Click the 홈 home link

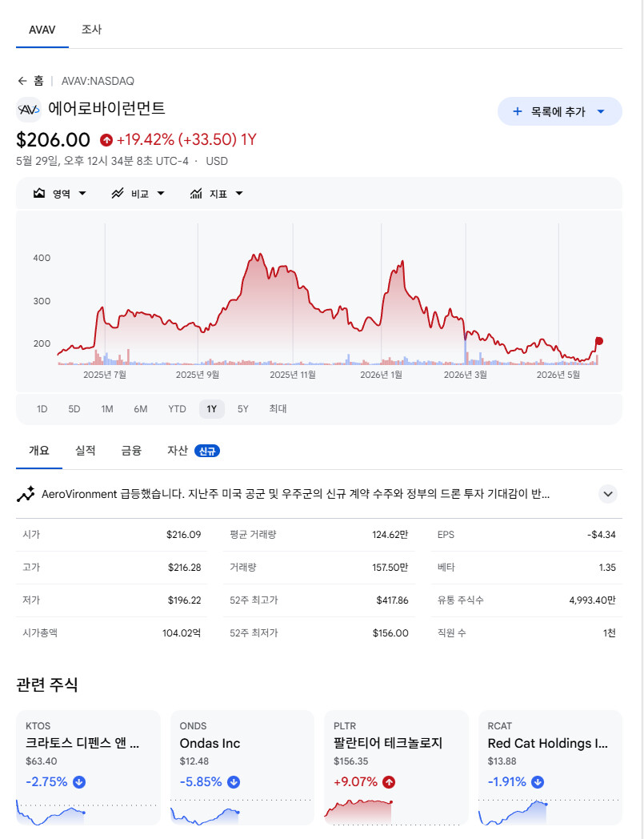pyautogui.click(x=38, y=81)
